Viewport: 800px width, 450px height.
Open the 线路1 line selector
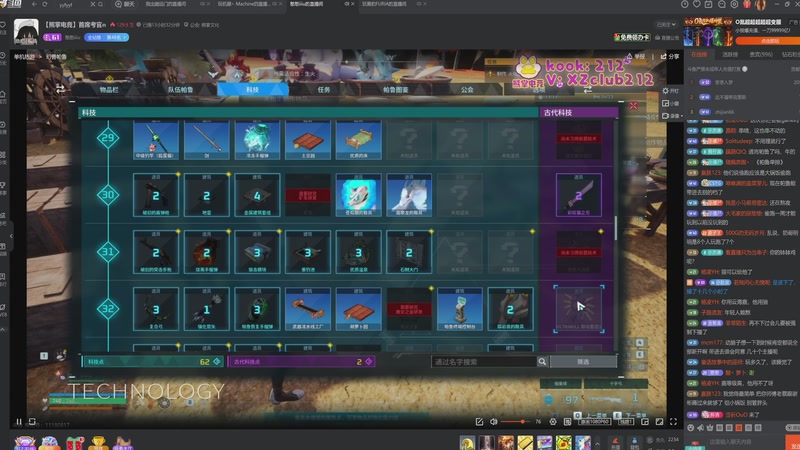point(626,422)
